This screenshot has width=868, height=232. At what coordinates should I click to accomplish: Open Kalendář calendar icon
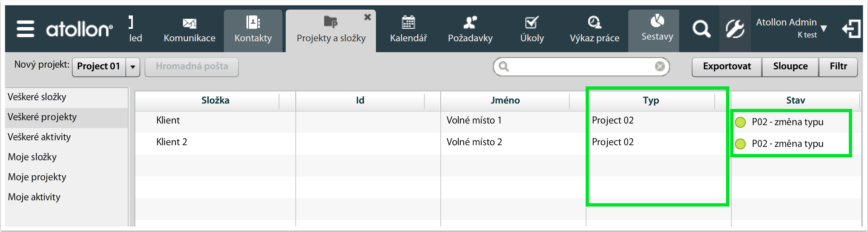[x=408, y=22]
